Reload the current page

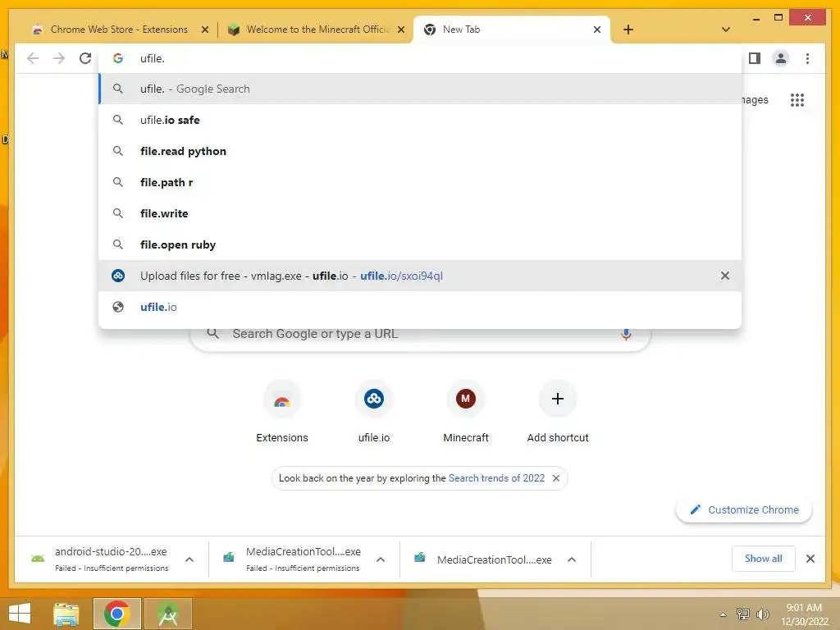[85, 58]
